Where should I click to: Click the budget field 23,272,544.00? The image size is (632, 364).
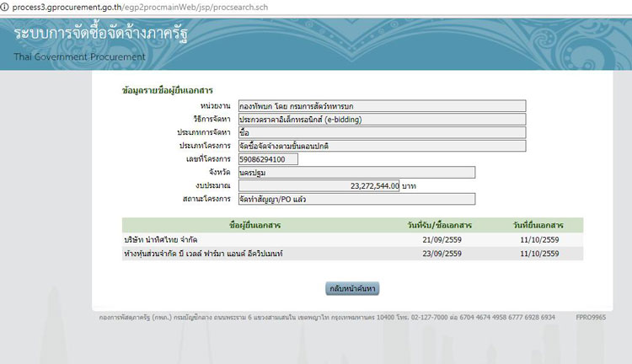pyautogui.click(x=319, y=185)
